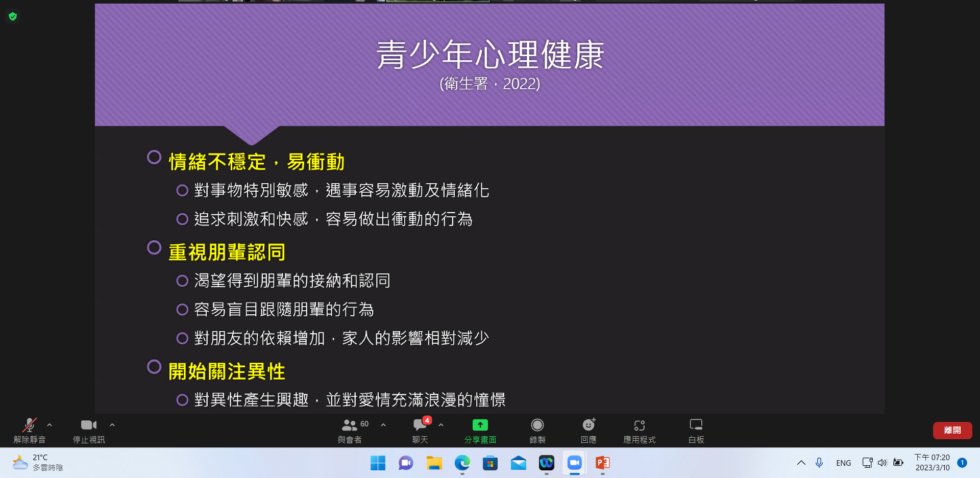Screen dimensions: 980x478
Task: Open the Apps (應用程式) panel
Action: point(639,430)
